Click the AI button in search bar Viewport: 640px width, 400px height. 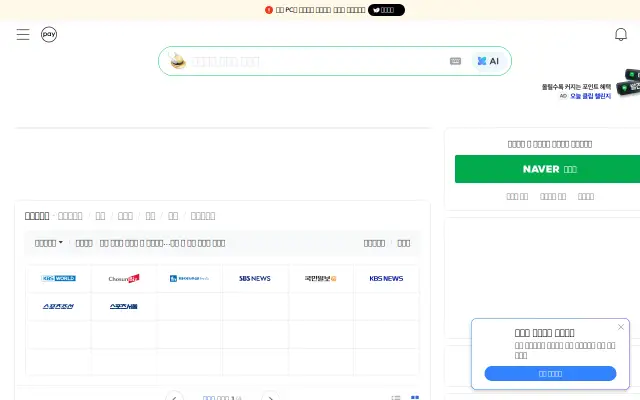click(489, 61)
